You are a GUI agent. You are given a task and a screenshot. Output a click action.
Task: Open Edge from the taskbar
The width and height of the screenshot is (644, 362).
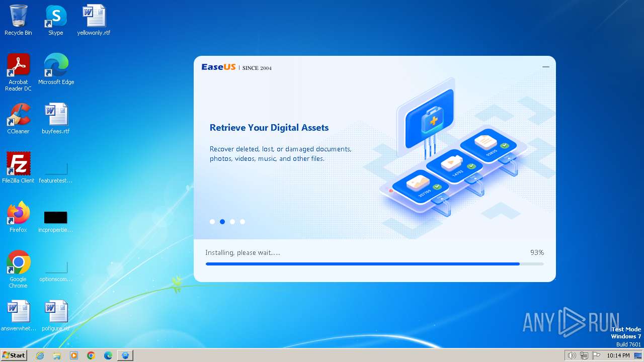click(108, 355)
